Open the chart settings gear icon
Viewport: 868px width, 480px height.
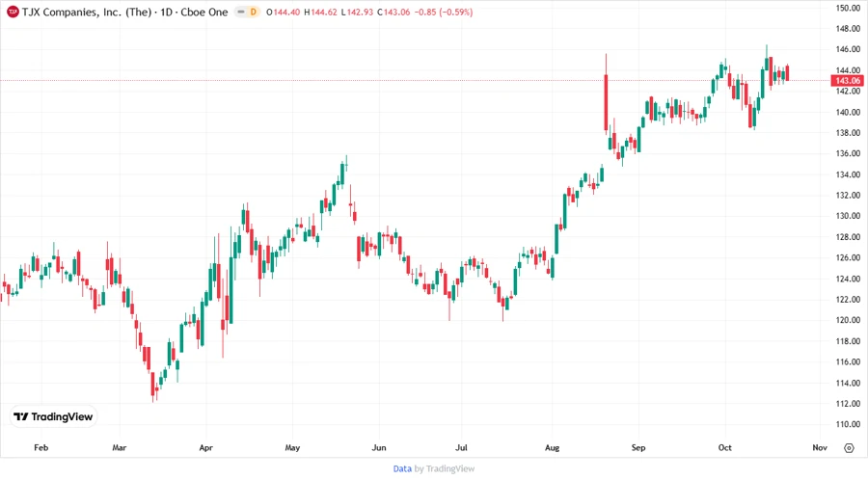pos(849,448)
